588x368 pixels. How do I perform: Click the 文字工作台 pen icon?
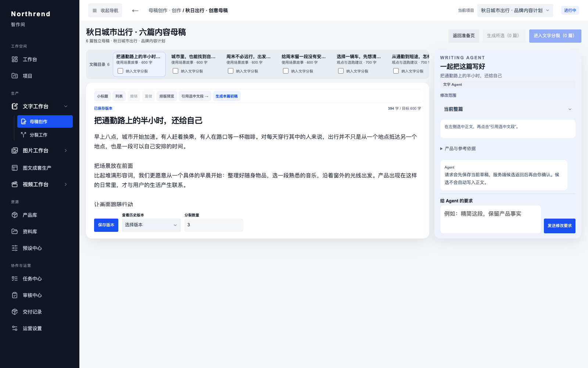tap(15, 106)
